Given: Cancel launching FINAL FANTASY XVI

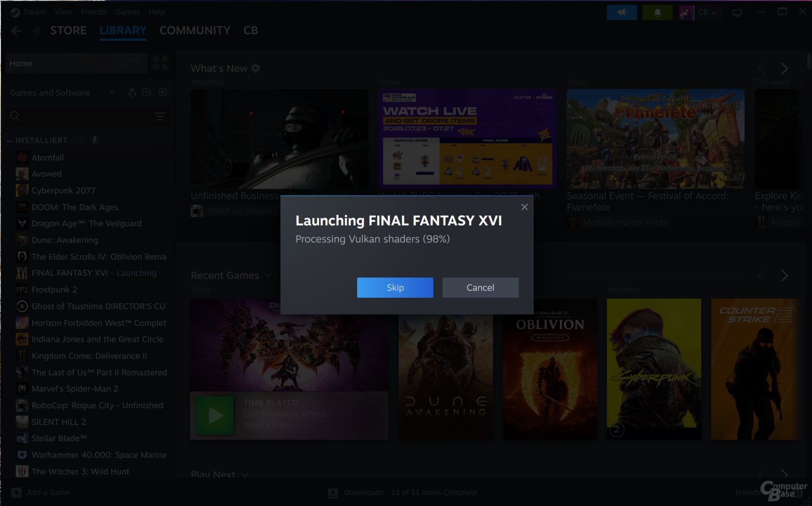Looking at the screenshot, I should pos(480,287).
